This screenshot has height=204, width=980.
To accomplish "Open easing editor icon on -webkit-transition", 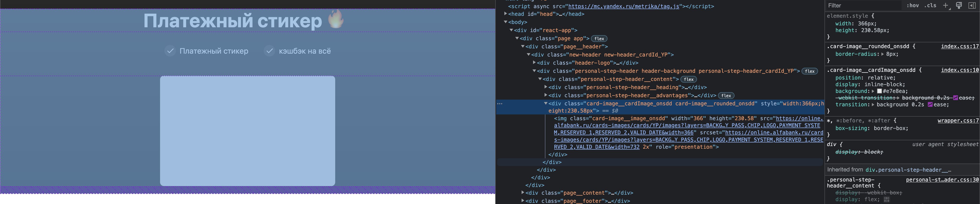I will click(955, 98).
